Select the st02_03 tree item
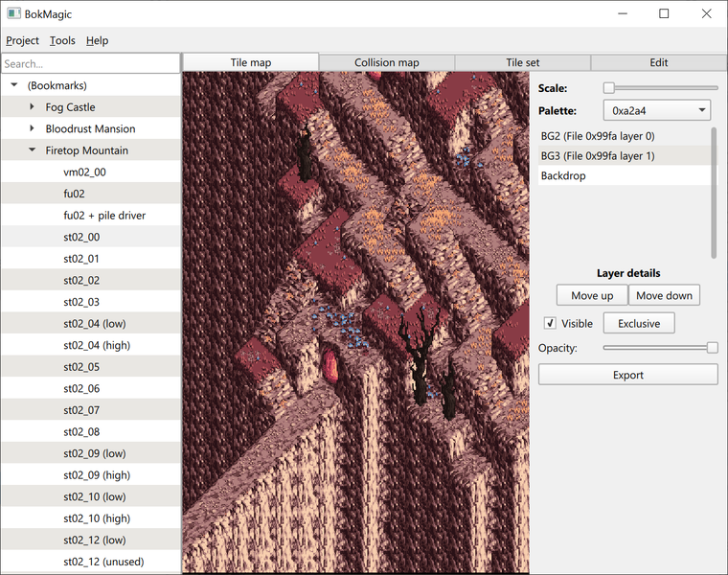728x575 pixels. tap(91, 302)
